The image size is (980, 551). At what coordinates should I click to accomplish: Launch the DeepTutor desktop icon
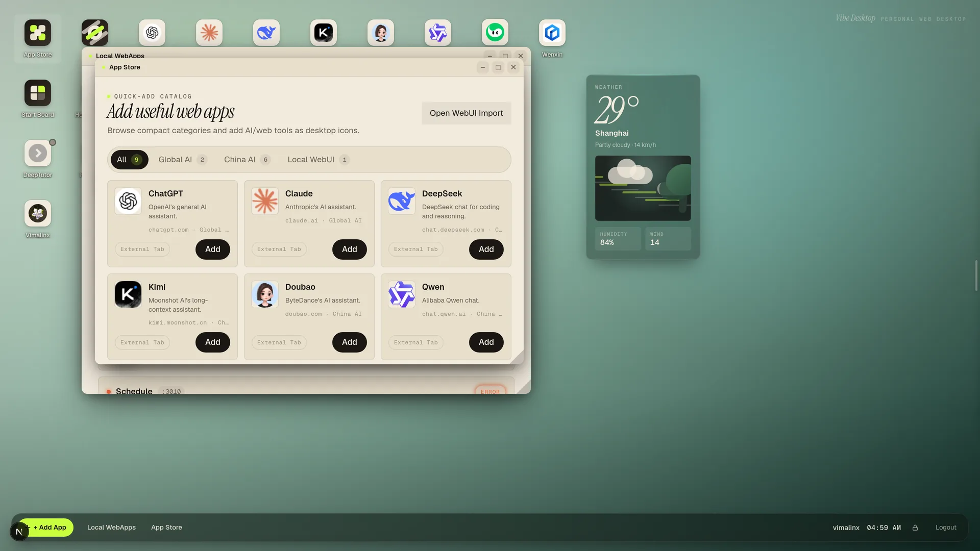38,154
